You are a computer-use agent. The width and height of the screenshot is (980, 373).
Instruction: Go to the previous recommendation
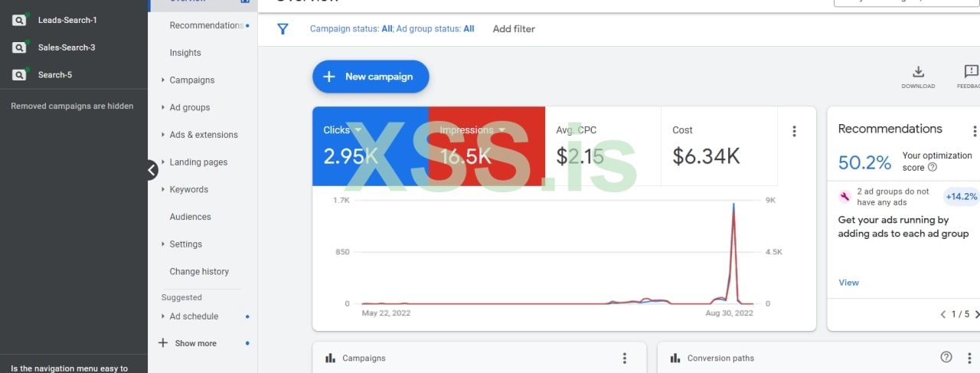[943, 314]
